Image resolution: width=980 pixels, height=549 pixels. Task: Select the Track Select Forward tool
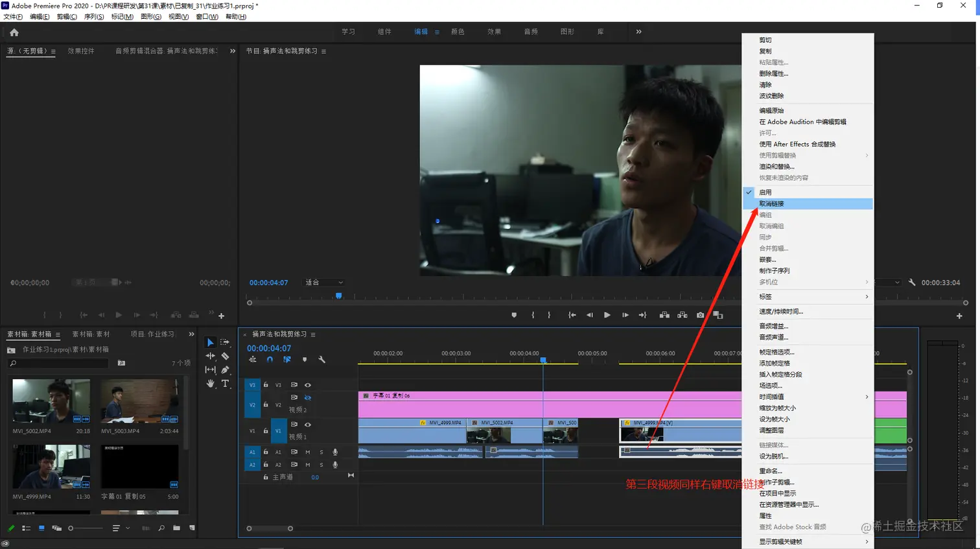point(225,342)
